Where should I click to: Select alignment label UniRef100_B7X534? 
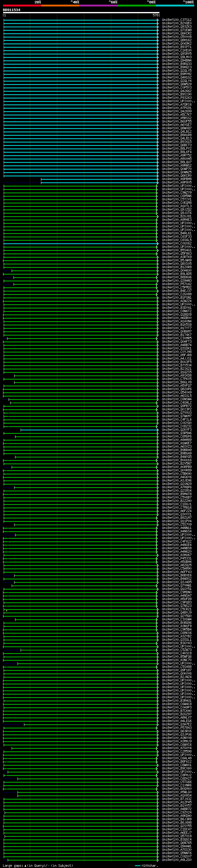176,365
